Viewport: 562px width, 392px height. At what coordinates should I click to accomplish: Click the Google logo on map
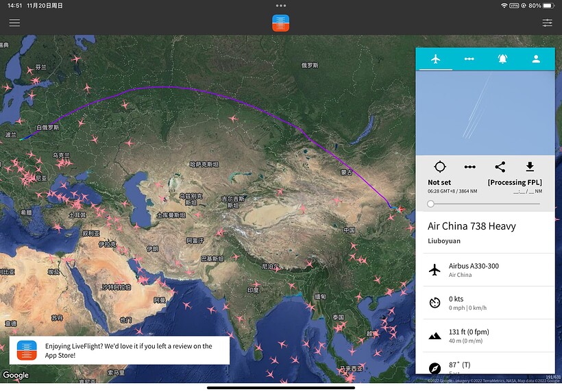pos(16,375)
